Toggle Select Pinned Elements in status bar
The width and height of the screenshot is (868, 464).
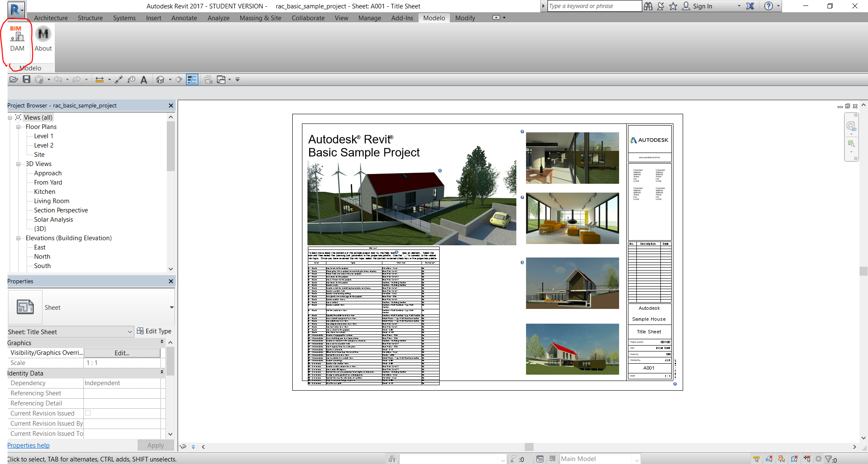coord(782,459)
